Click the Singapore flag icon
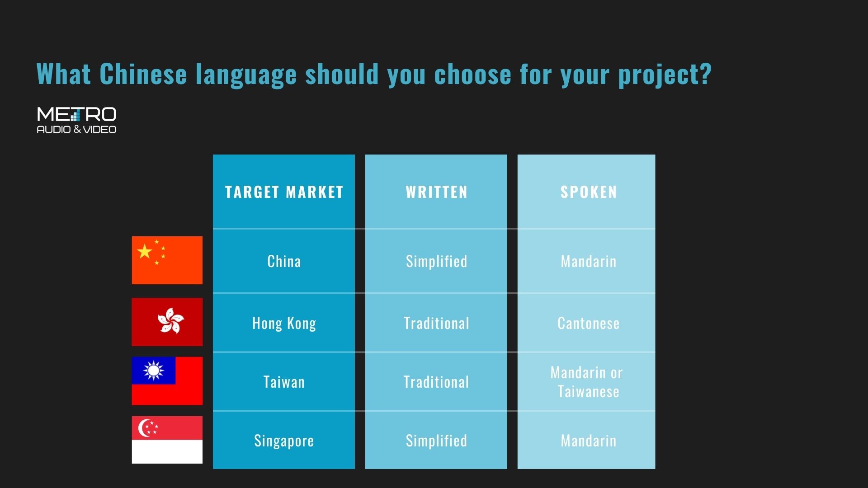The image size is (868, 488). coord(168,441)
